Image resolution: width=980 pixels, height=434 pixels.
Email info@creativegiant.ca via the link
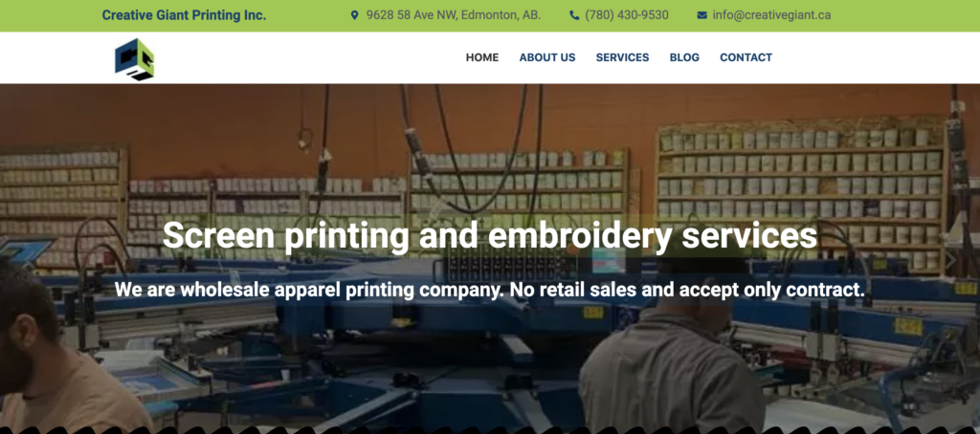pos(772,15)
